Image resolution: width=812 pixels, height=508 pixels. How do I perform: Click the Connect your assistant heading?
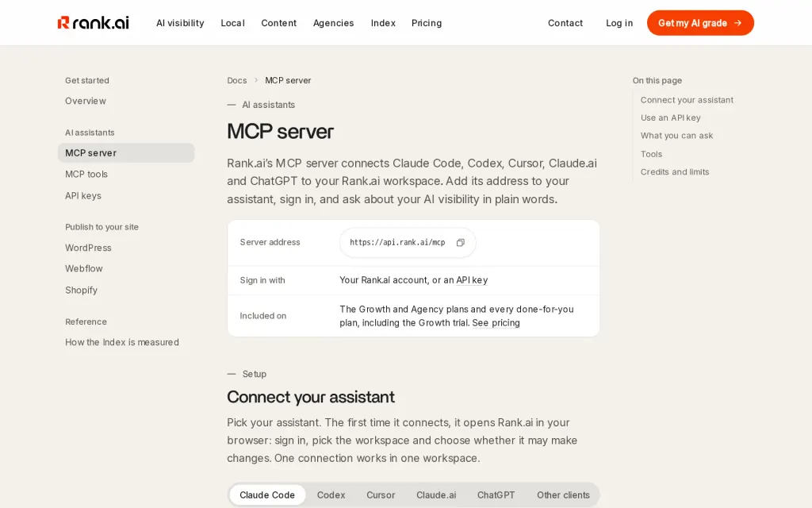[x=311, y=397]
